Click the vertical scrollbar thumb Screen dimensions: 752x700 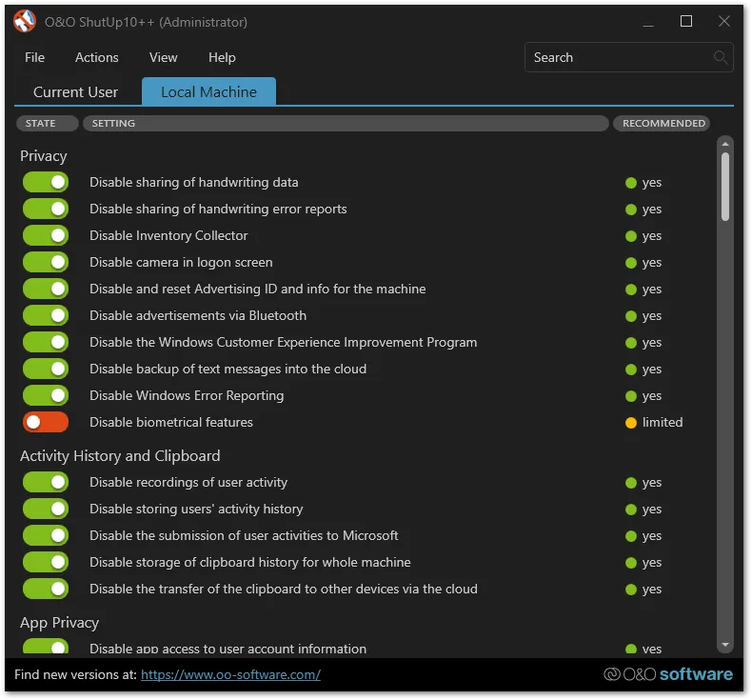pos(725,187)
